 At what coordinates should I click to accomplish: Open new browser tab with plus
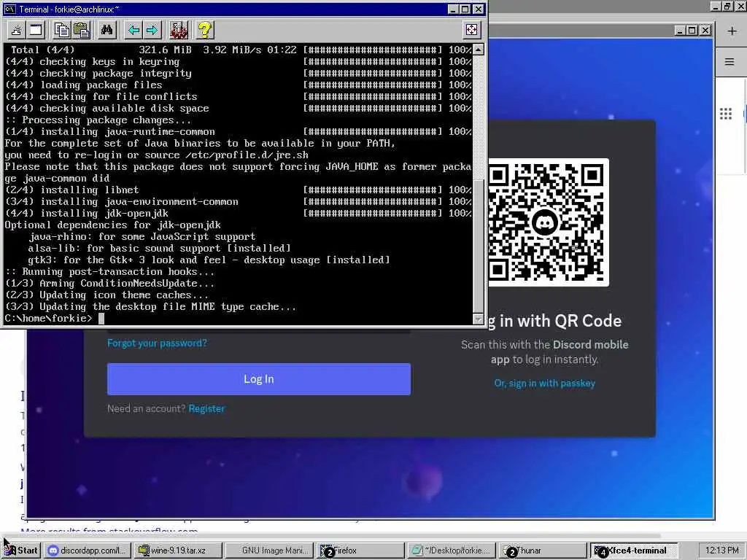click(732, 31)
